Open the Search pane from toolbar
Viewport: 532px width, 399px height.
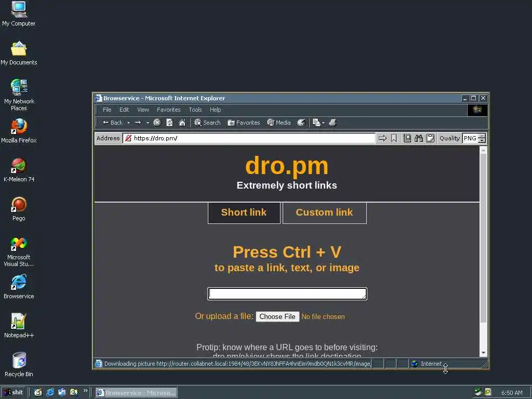[207, 123]
